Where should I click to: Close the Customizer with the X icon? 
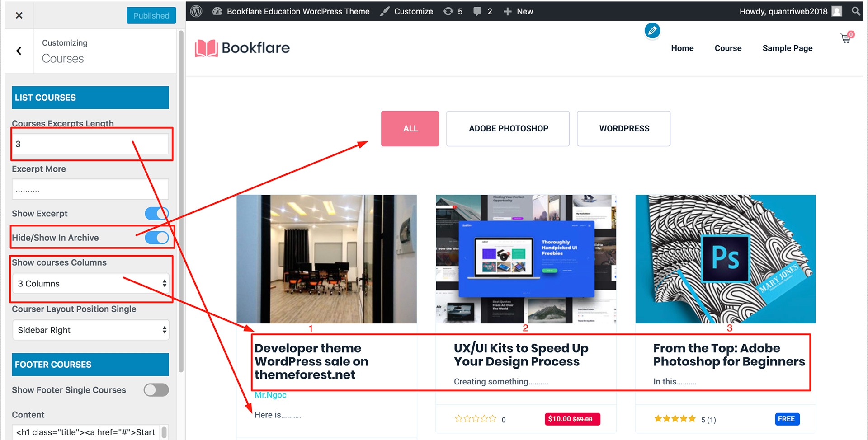(x=19, y=15)
